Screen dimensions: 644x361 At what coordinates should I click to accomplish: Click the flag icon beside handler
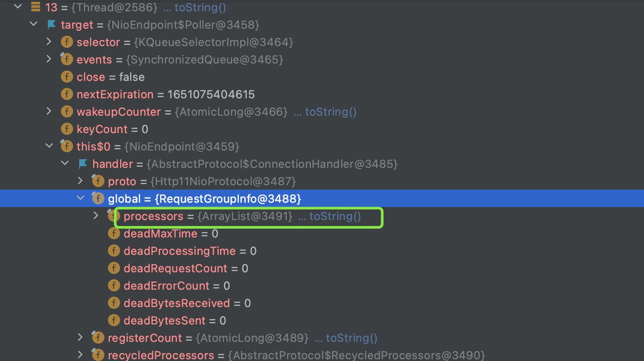[x=83, y=164]
